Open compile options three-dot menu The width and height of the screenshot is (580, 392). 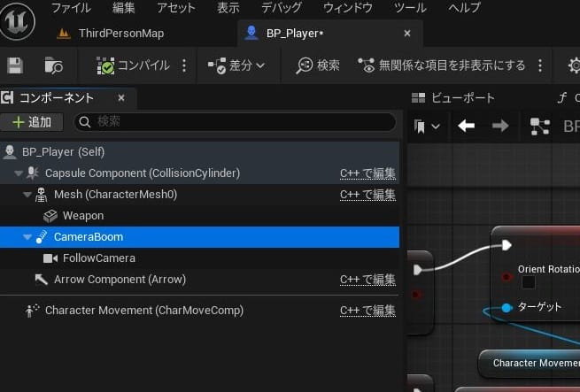point(184,65)
